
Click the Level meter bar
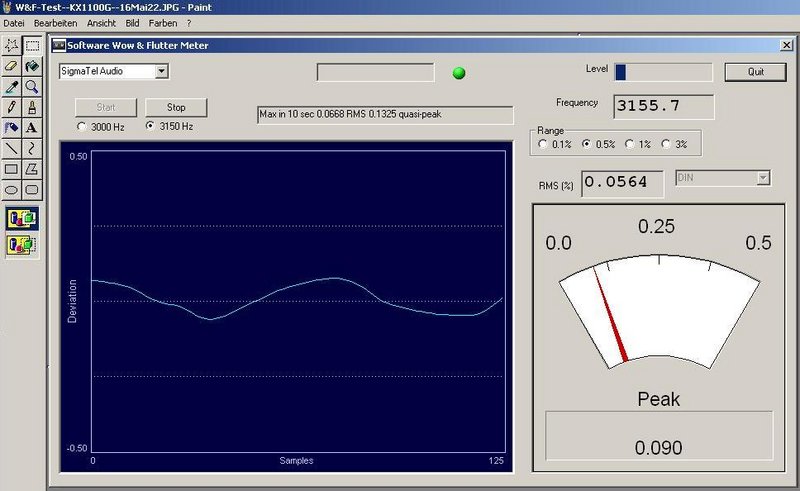coord(663,72)
